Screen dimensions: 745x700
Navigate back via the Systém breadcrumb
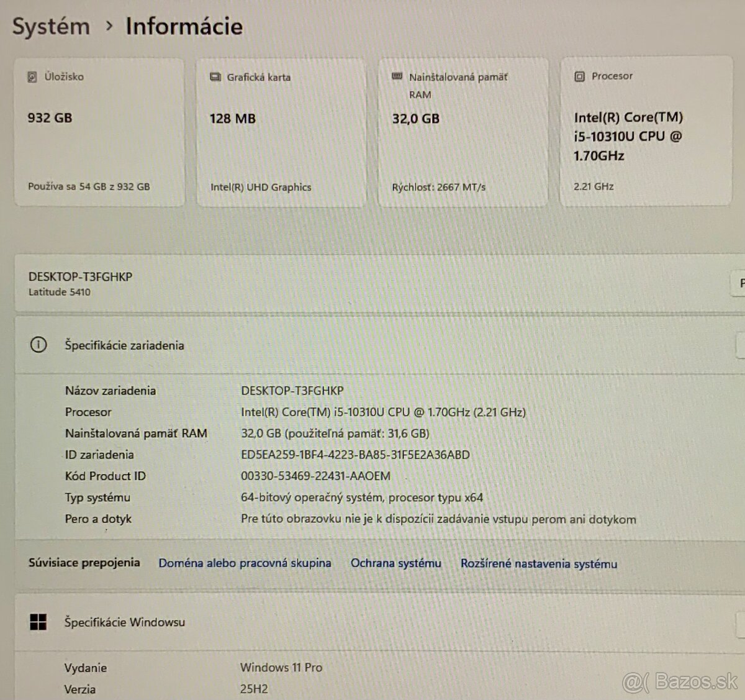click(50, 26)
